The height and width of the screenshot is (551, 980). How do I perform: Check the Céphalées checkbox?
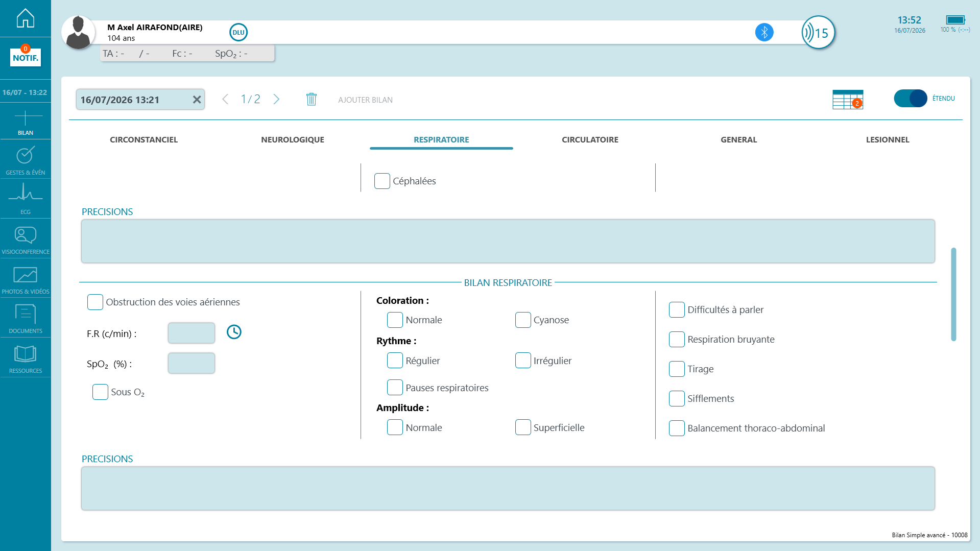[382, 181]
